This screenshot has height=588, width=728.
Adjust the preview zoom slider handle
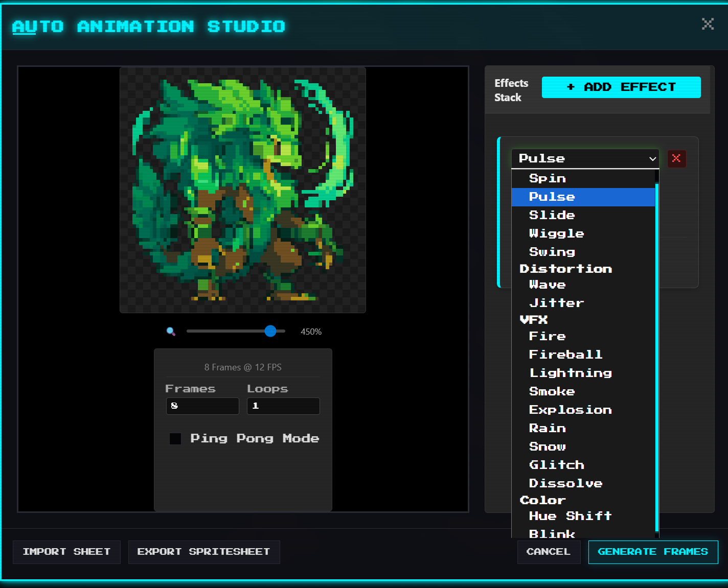[x=270, y=331]
